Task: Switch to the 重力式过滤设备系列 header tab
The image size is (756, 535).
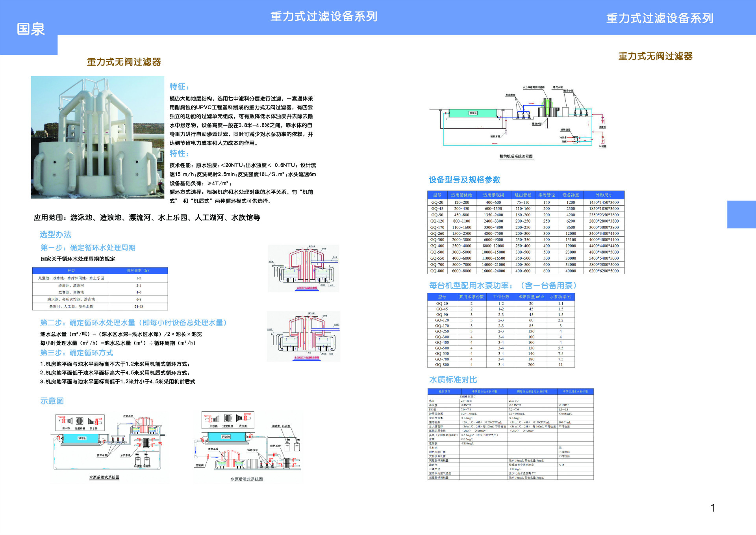Action: tap(324, 17)
